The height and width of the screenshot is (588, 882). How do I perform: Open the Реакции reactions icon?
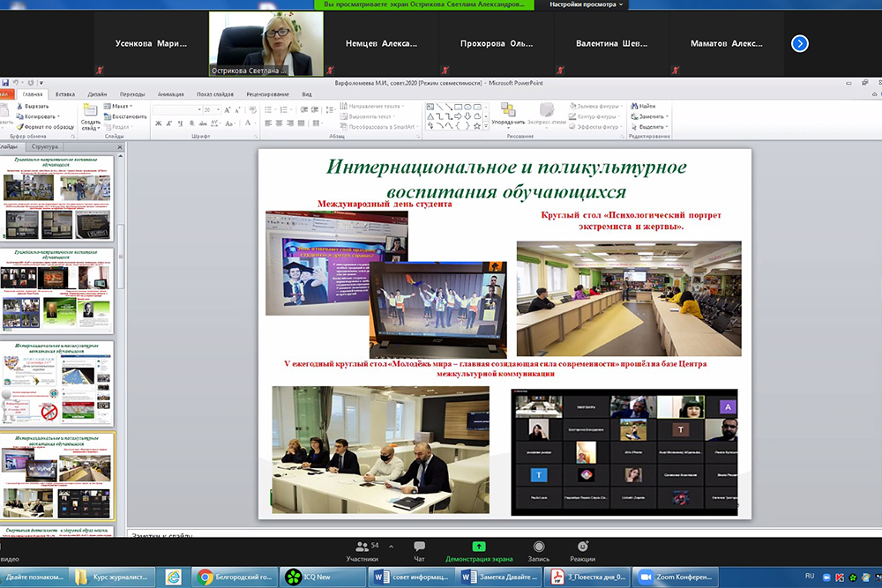[x=582, y=547]
